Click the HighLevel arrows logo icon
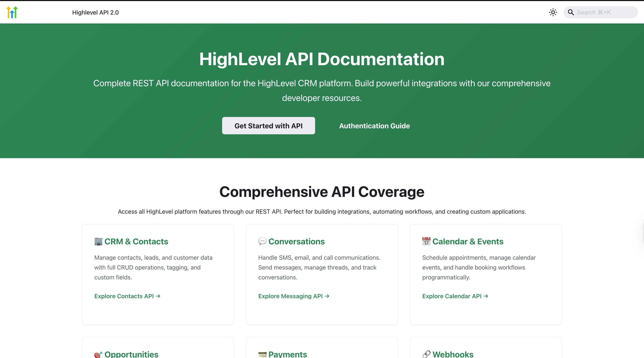 (12, 12)
